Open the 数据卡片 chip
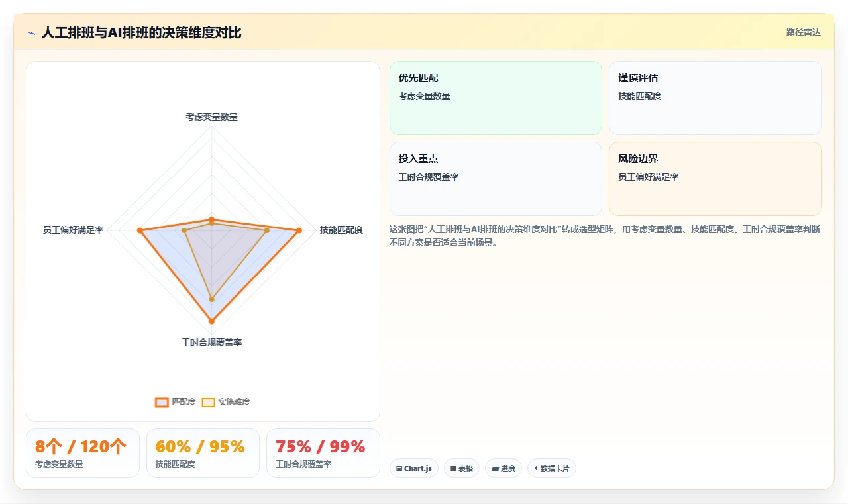The height and width of the screenshot is (504, 848). tap(552, 468)
